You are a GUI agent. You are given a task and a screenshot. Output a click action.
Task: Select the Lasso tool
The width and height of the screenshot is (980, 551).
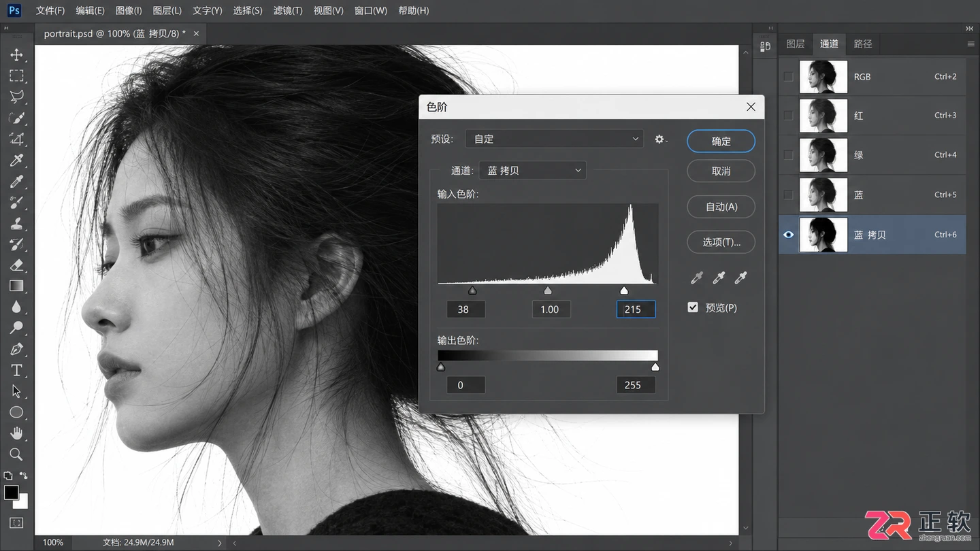16,97
